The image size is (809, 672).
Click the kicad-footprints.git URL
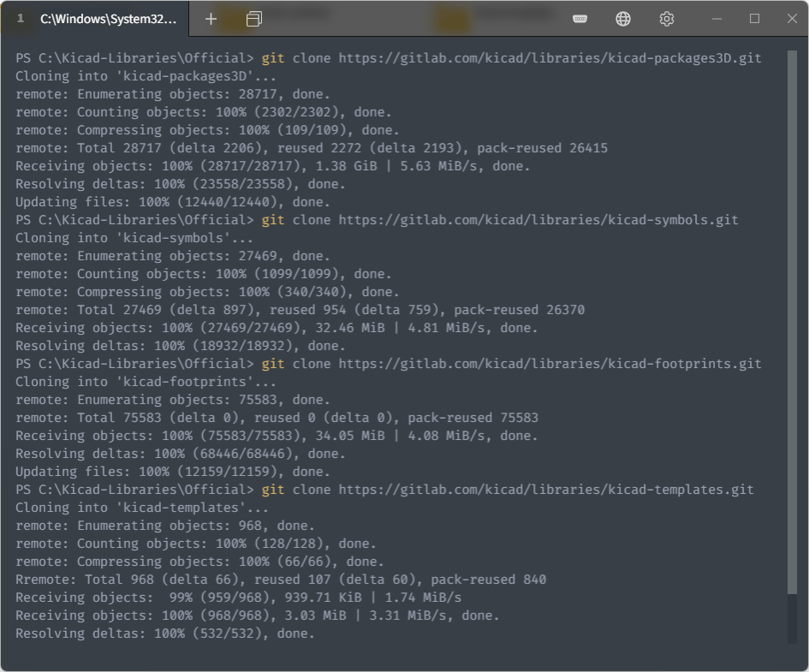click(550, 364)
